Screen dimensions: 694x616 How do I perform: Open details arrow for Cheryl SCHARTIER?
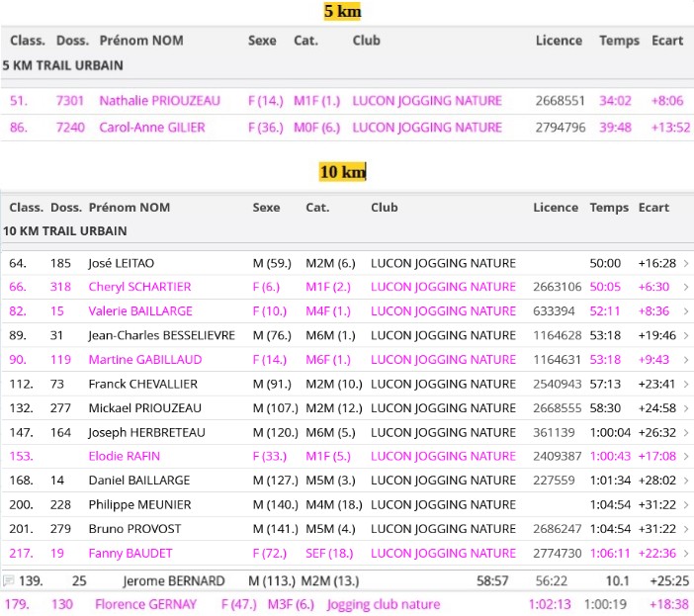point(685,287)
